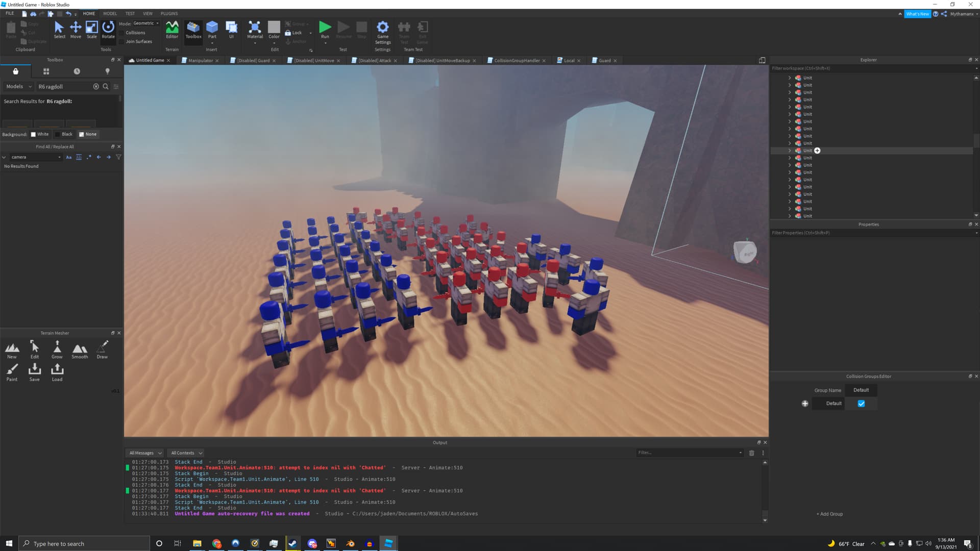Select the terrain Smooth tool

[80, 350]
